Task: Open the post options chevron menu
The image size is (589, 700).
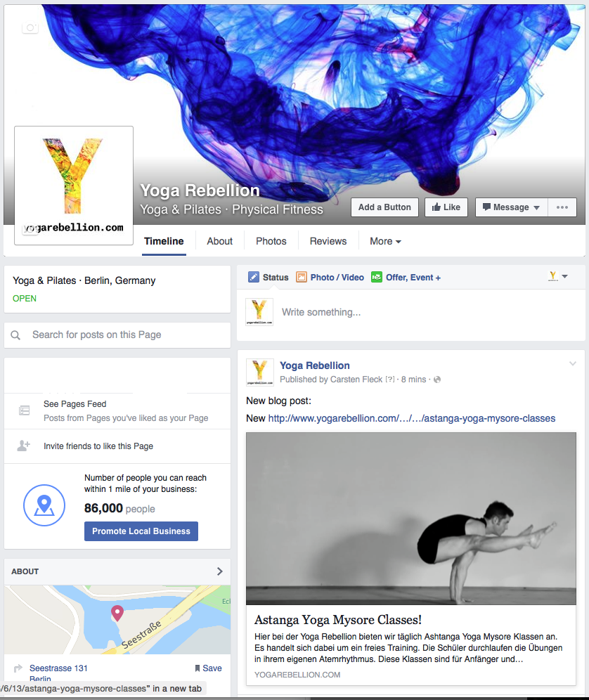Action: [x=572, y=364]
